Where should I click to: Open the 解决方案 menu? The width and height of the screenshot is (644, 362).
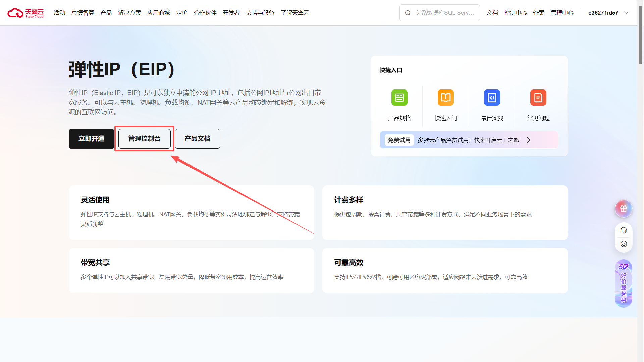[129, 13]
